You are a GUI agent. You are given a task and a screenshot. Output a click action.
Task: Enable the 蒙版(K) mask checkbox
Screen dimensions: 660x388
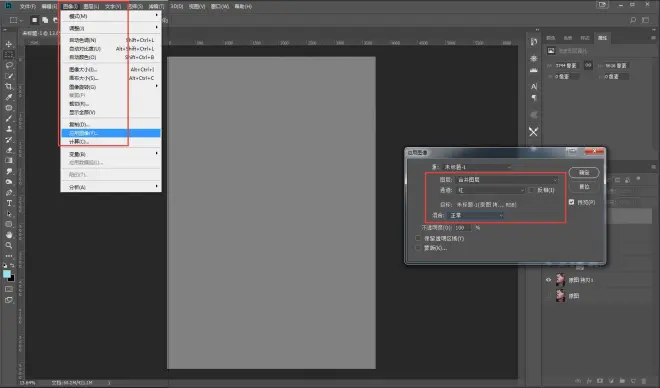pyautogui.click(x=418, y=248)
